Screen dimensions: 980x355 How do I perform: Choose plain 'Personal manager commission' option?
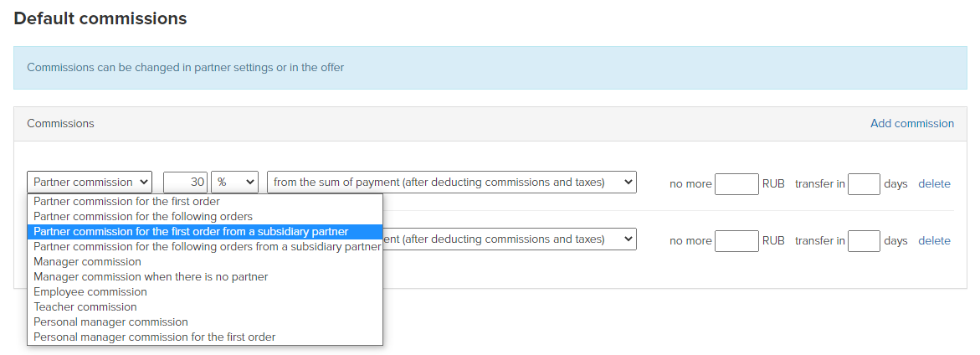(x=205, y=322)
